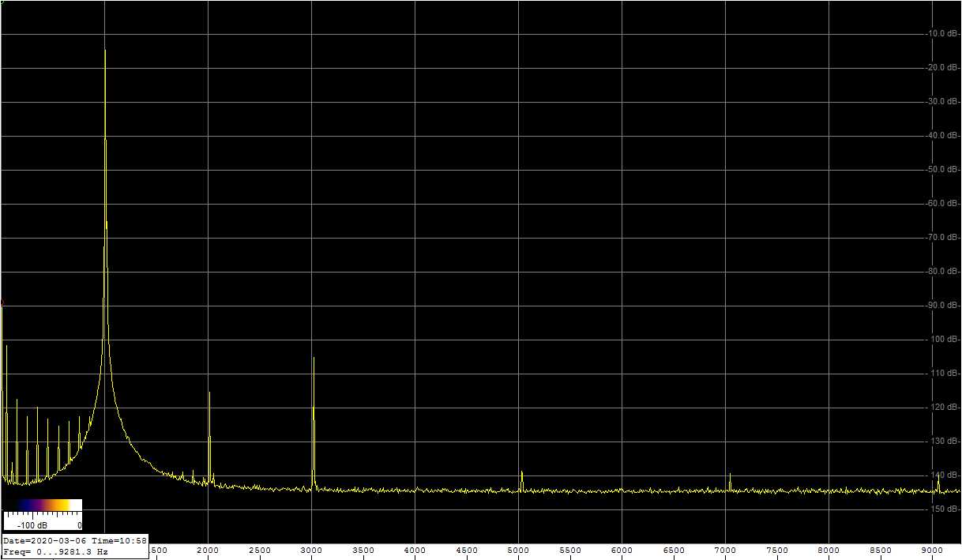
Task: Click the -100 dB color scale label
Action: click(x=32, y=525)
